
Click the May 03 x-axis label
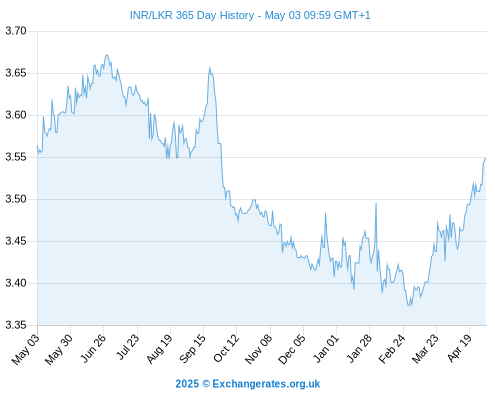[x=25, y=349]
